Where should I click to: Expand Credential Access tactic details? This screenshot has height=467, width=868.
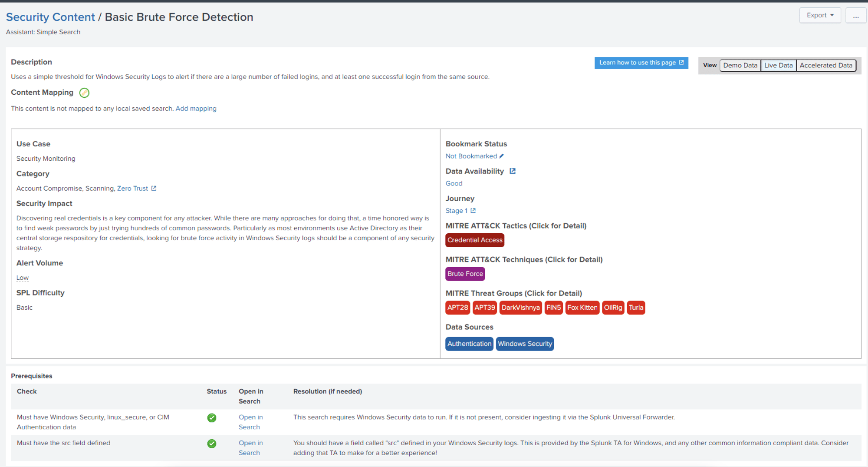coord(474,240)
